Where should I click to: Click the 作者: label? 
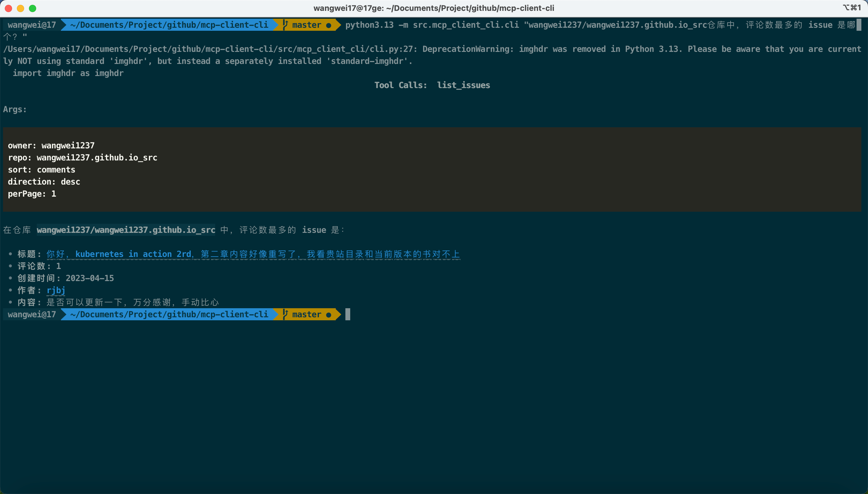click(x=30, y=290)
